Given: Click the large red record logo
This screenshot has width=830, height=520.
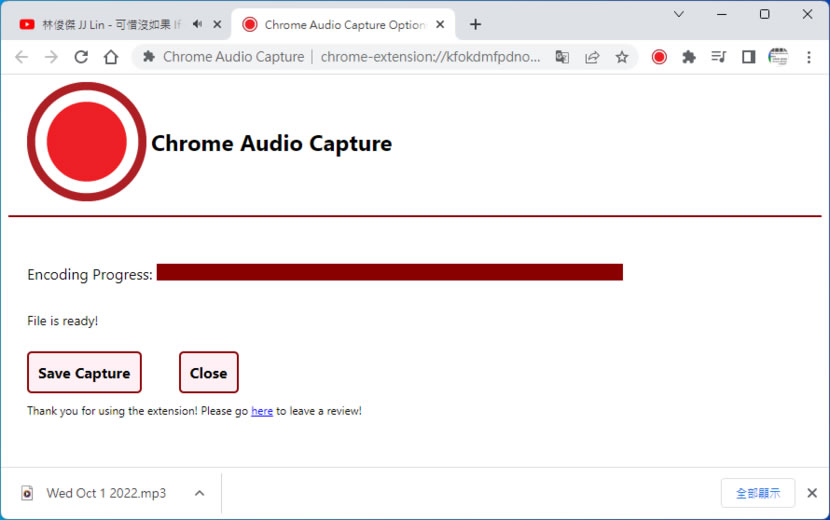Looking at the screenshot, I should [x=87, y=141].
